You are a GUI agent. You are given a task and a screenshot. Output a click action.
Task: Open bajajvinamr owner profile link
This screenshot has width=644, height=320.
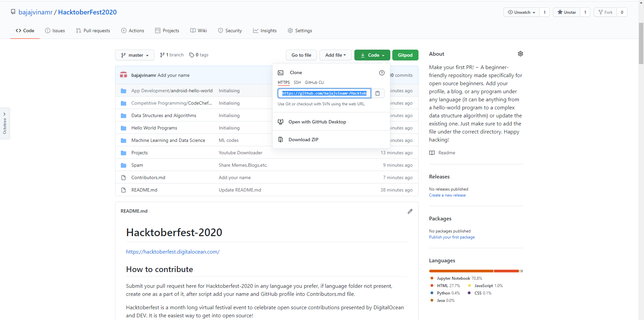(x=36, y=12)
